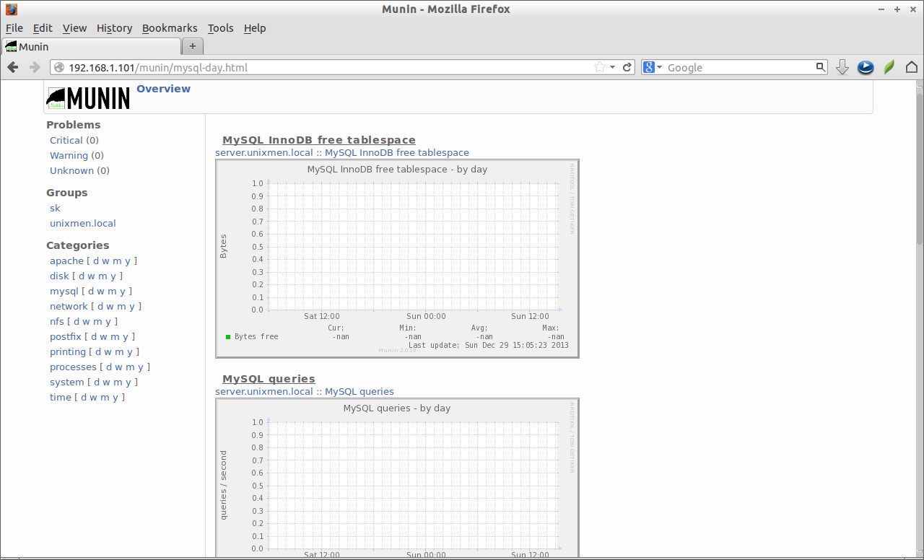Click MySQL InnoDB free tablespace heading

(319, 140)
